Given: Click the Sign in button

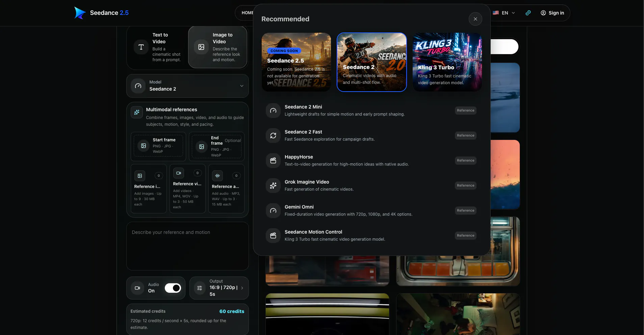Looking at the screenshot, I should (552, 13).
